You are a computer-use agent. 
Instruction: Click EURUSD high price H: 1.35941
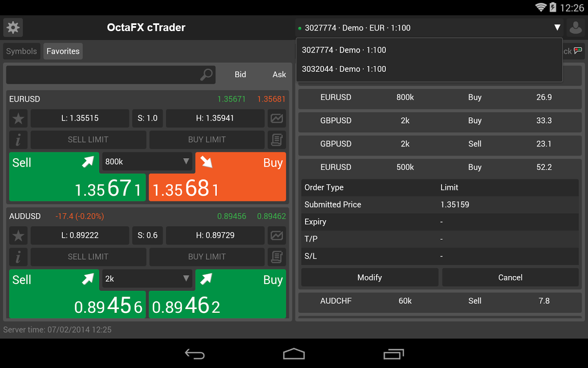[215, 119]
